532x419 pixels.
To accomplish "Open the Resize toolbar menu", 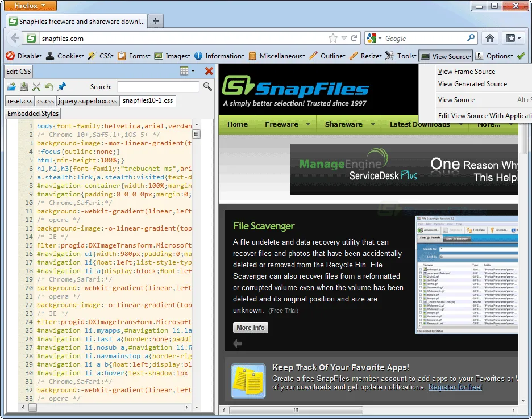I will [365, 56].
